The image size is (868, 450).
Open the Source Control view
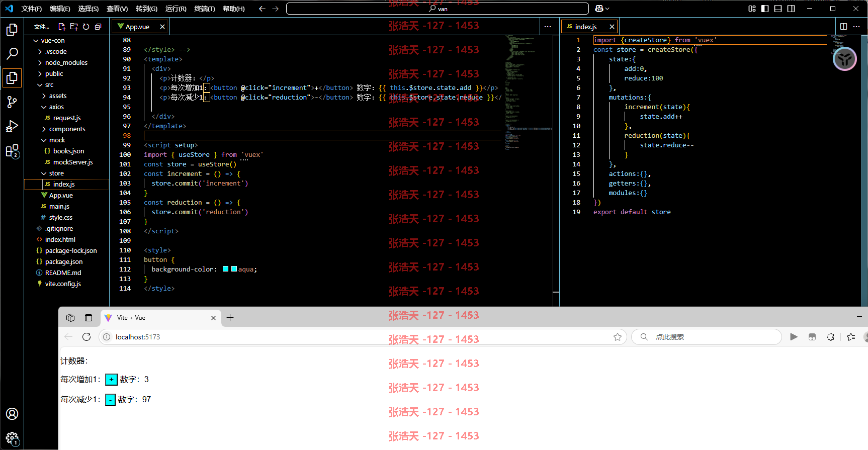pyautogui.click(x=12, y=102)
